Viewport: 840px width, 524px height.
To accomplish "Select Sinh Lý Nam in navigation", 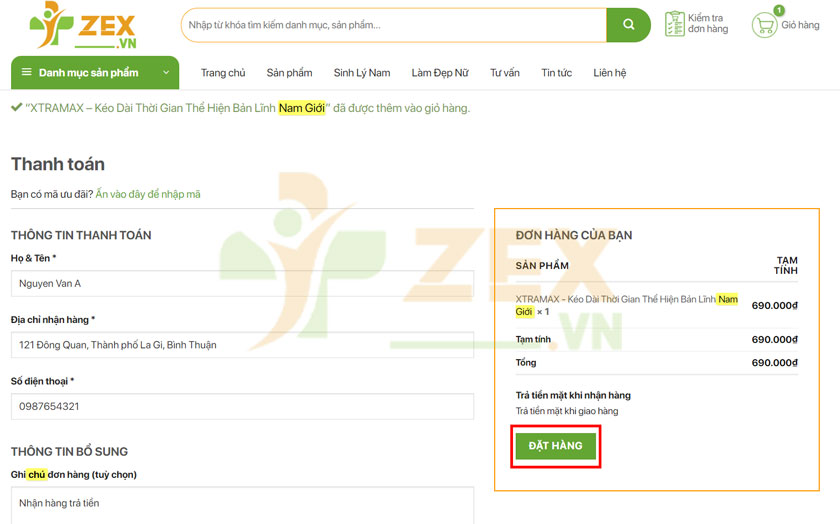I will coord(361,73).
